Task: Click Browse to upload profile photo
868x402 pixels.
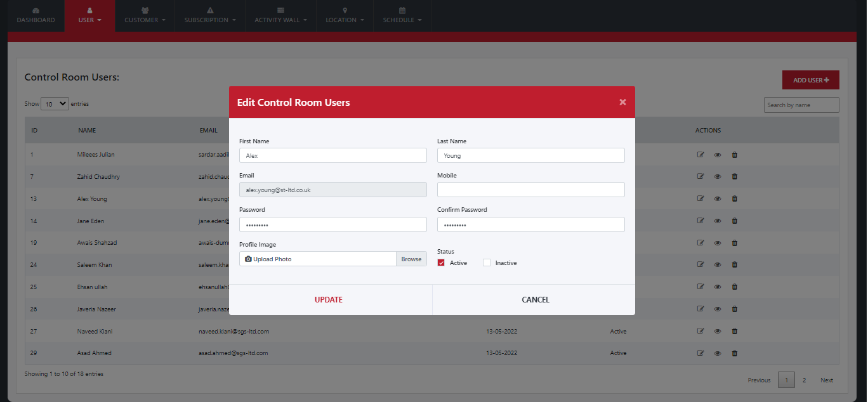Action: tap(411, 259)
